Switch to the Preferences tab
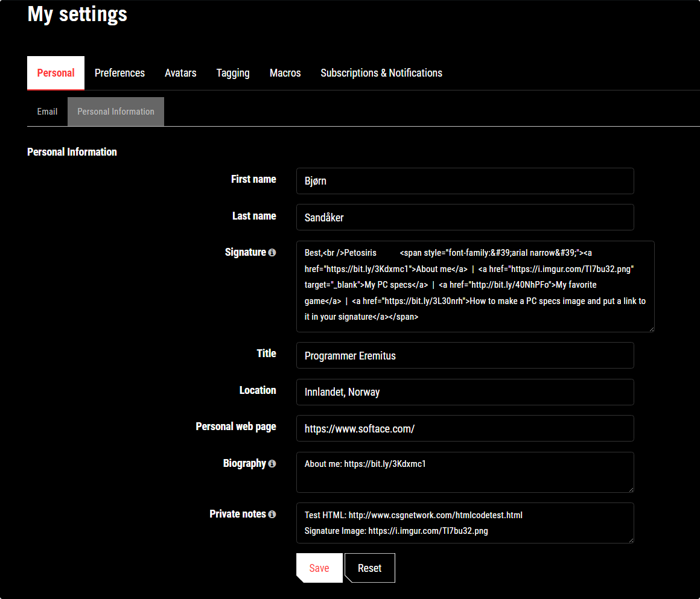 click(119, 72)
